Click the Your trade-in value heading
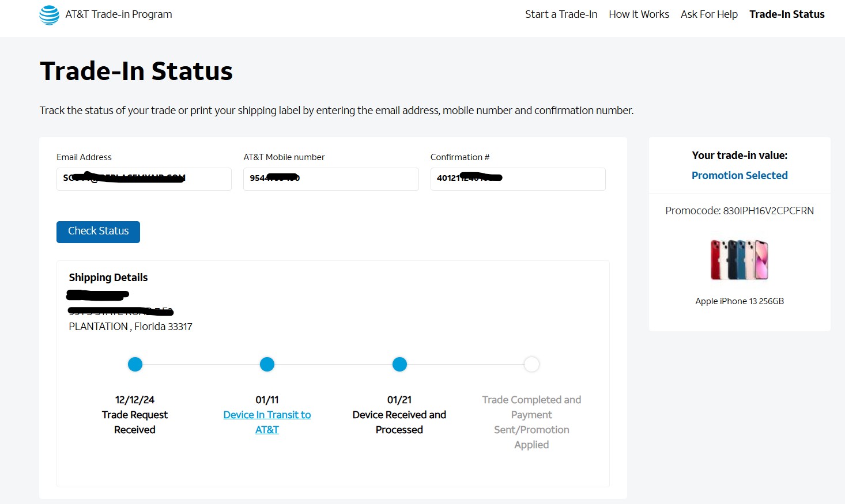This screenshot has width=845, height=504. point(740,156)
